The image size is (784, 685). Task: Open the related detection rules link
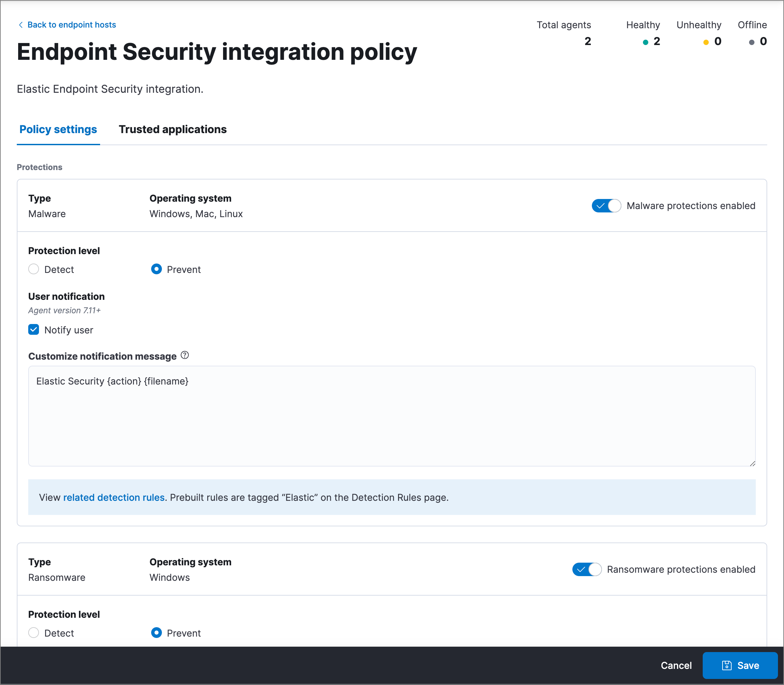point(114,497)
